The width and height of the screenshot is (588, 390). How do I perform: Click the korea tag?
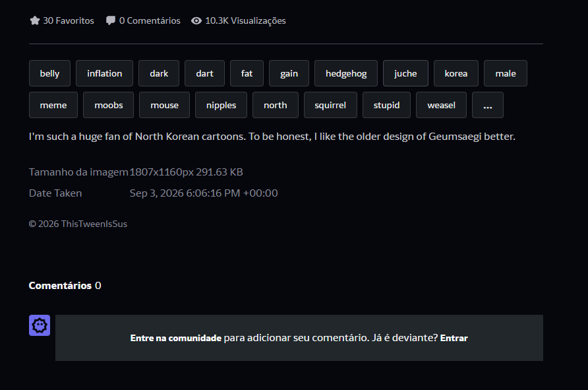tap(456, 73)
